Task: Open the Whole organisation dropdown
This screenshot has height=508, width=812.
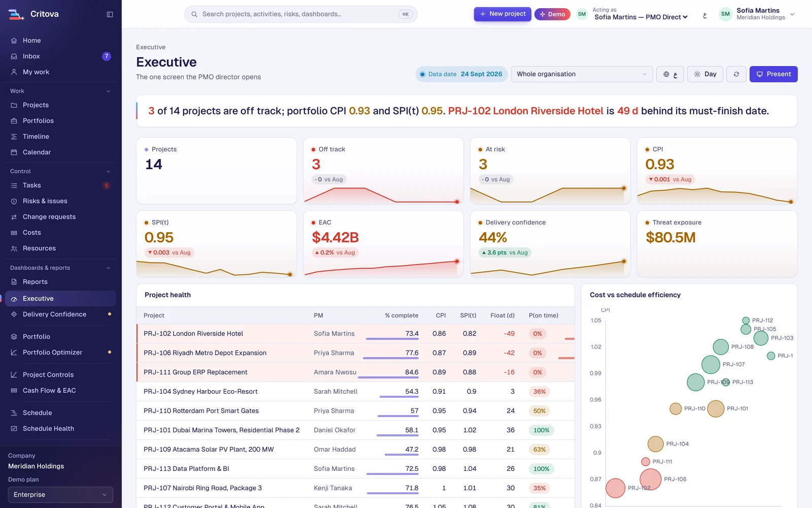Action: [x=582, y=74]
